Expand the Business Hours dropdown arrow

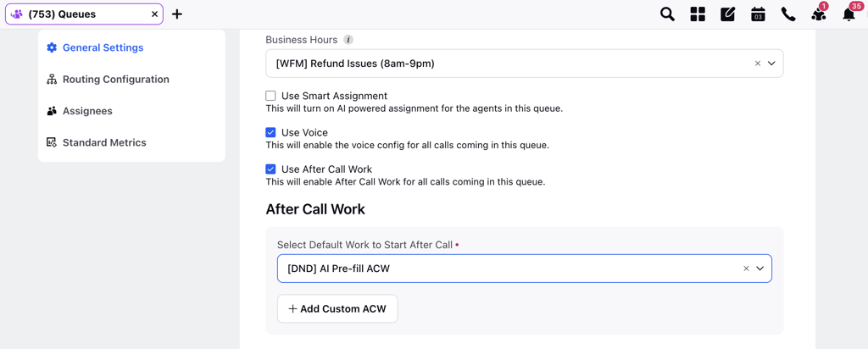[x=771, y=64]
